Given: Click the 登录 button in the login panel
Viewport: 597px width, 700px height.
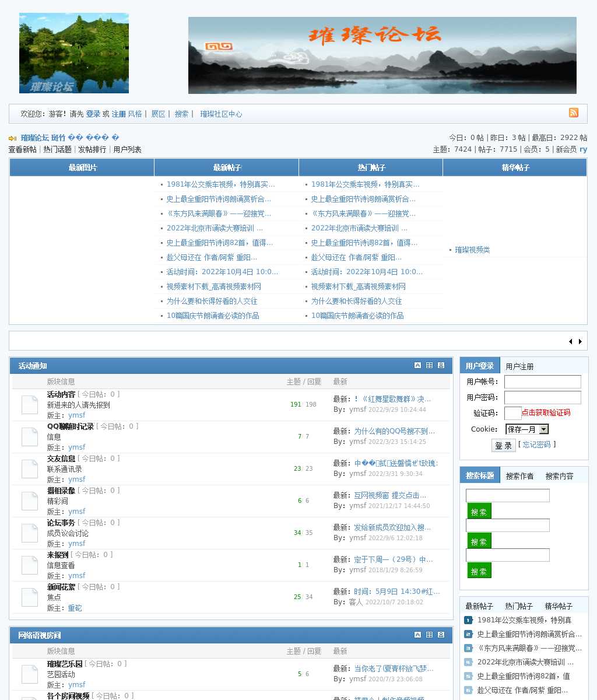Looking at the screenshot, I should click(503, 445).
